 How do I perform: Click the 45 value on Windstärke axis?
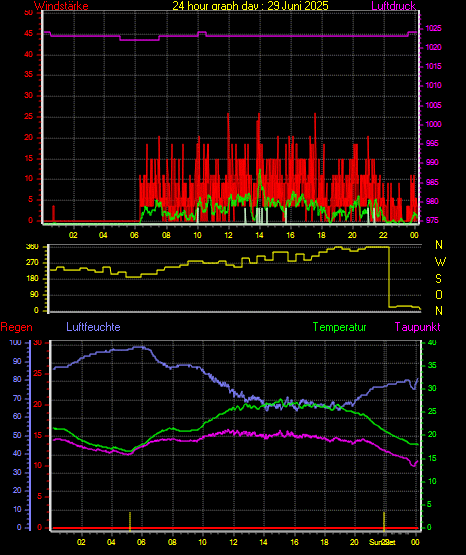click(29, 34)
